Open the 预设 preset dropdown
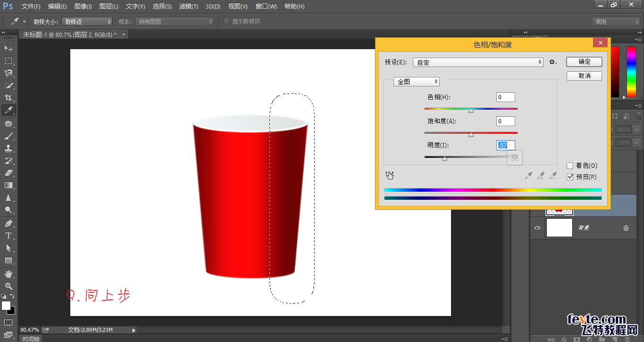 (x=478, y=62)
